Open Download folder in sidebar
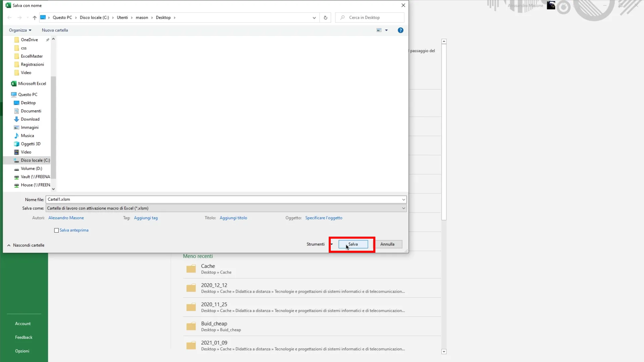Image resolution: width=644 pixels, height=362 pixels. tap(30, 119)
